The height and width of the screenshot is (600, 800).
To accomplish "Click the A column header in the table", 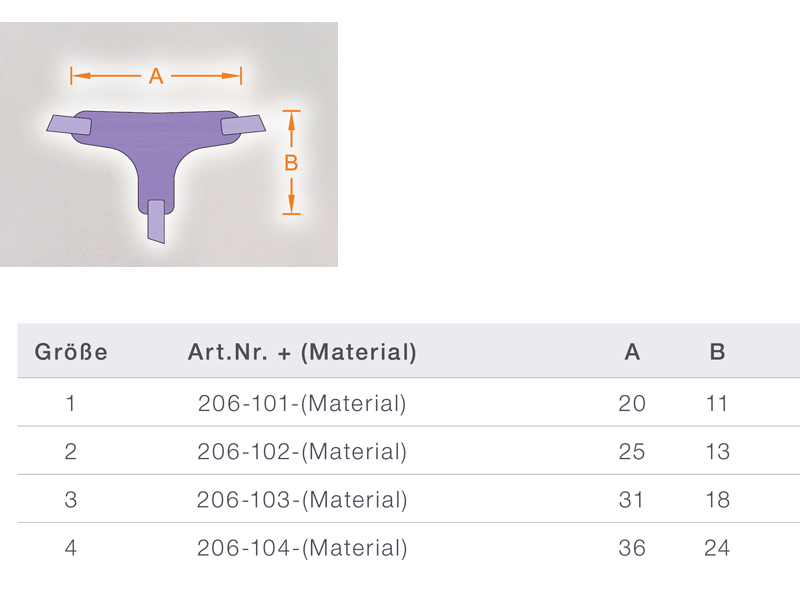I will click(632, 352).
